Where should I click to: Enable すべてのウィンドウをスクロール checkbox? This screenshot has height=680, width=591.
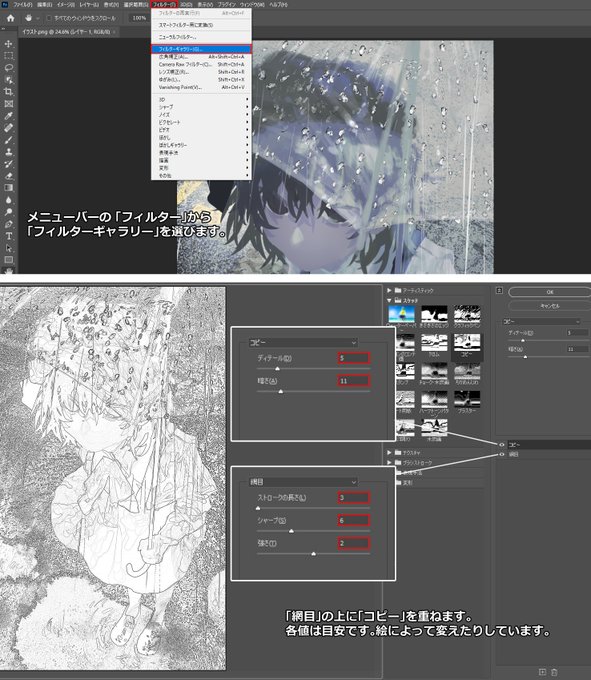pyautogui.click(x=49, y=18)
